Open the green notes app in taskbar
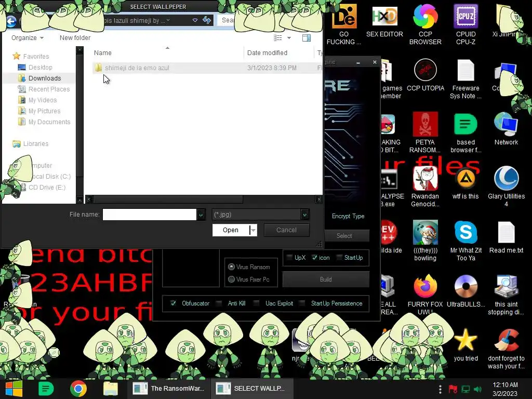The width and height of the screenshot is (532, 399). point(46,389)
